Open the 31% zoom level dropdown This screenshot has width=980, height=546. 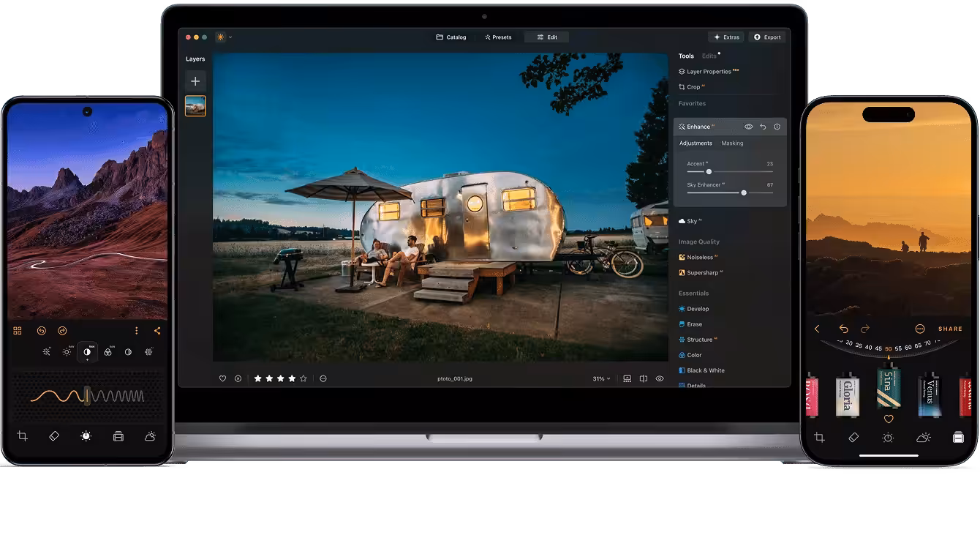(600, 378)
